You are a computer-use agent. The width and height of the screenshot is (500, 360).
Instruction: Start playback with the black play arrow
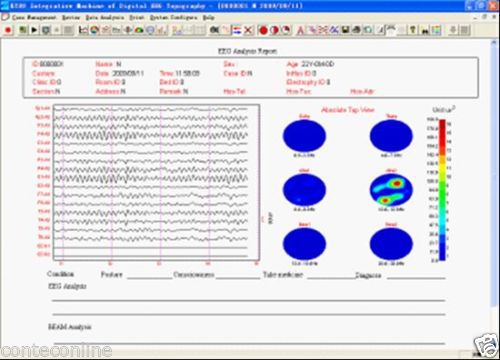(x=34, y=30)
